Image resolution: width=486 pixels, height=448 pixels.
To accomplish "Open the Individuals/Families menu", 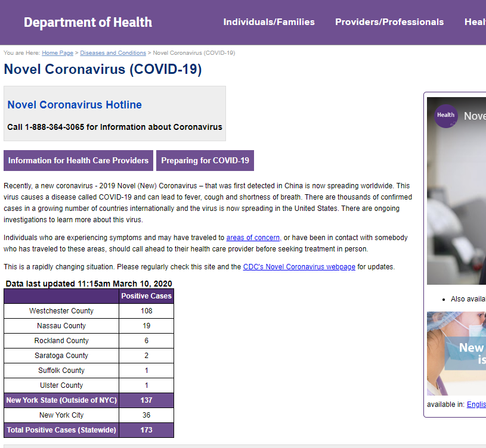I will pos(269,22).
